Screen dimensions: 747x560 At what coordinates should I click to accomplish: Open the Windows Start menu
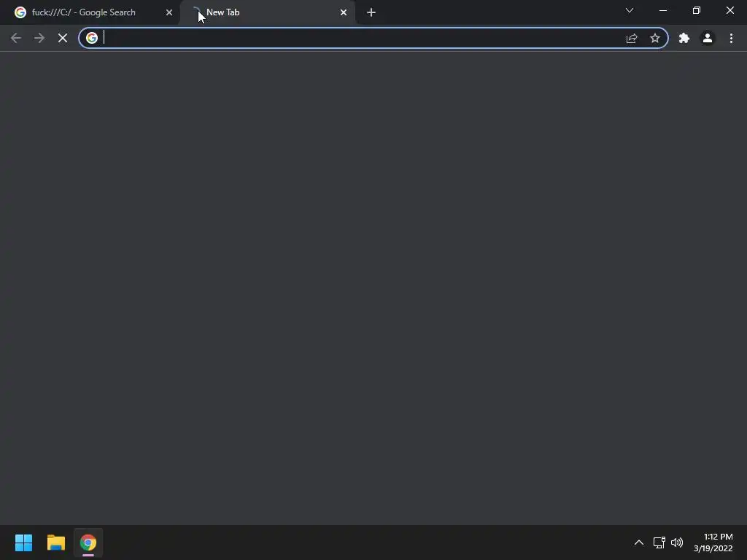coord(23,542)
